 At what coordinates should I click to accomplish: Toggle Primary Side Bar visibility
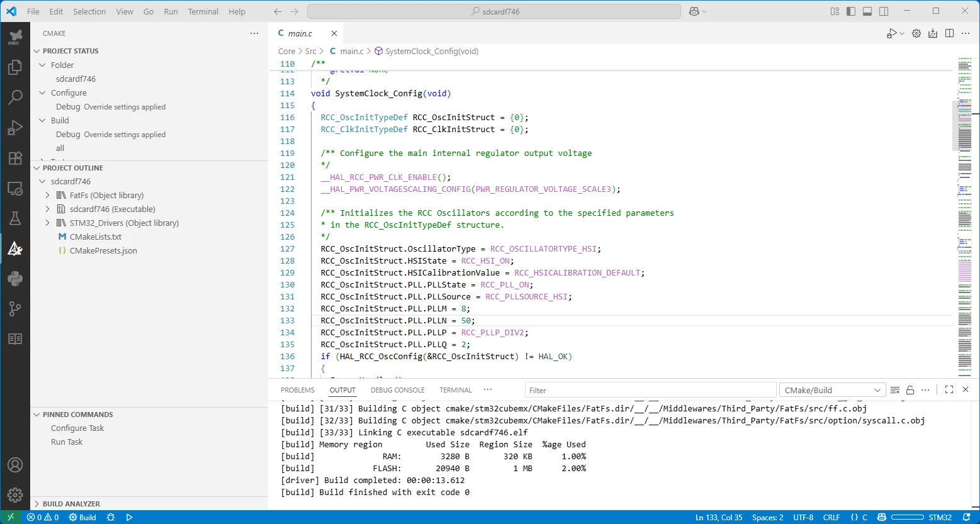point(851,11)
